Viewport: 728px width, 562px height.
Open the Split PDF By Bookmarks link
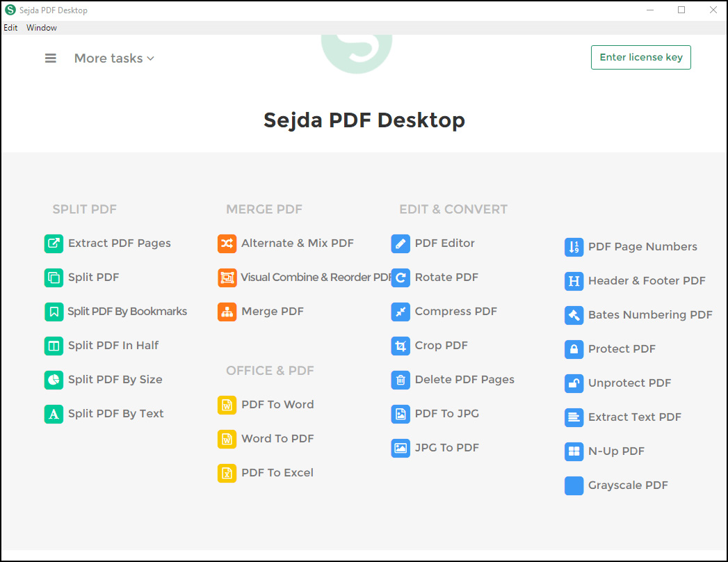tap(127, 311)
